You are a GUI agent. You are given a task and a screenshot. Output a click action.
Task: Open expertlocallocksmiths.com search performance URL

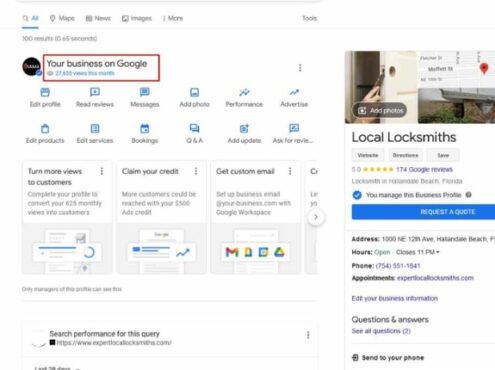click(x=114, y=343)
